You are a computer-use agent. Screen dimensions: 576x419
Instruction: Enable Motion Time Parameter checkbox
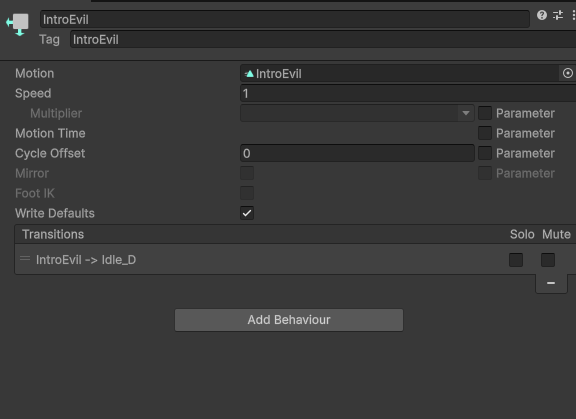click(485, 133)
